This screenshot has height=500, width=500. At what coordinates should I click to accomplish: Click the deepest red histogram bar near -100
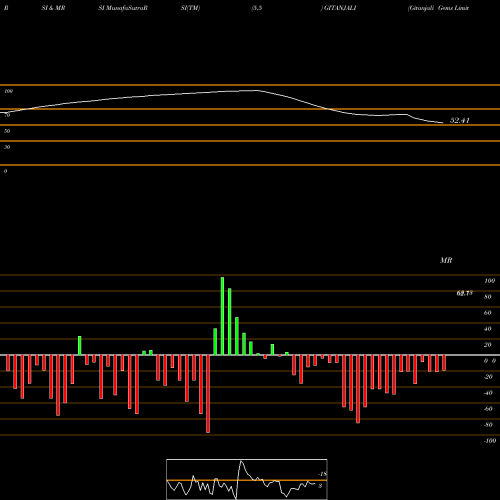pos(208,394)
